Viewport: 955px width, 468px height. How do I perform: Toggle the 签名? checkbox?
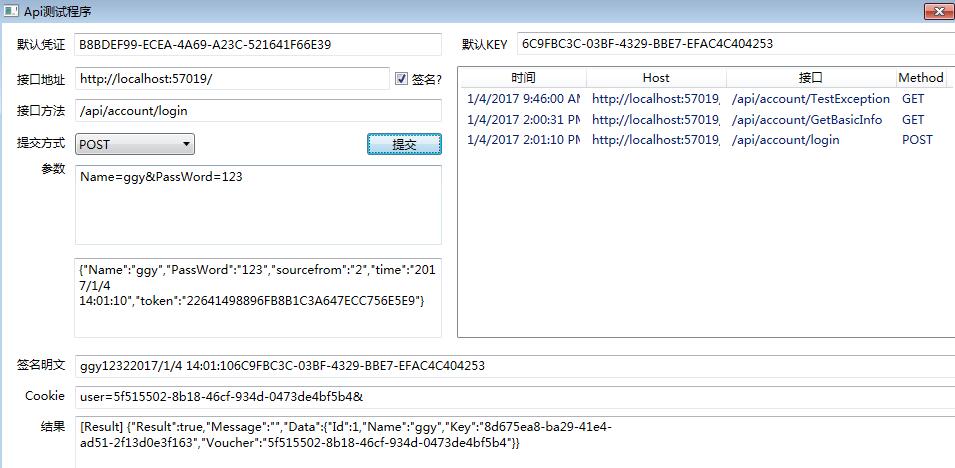click(x=402, y=79)
